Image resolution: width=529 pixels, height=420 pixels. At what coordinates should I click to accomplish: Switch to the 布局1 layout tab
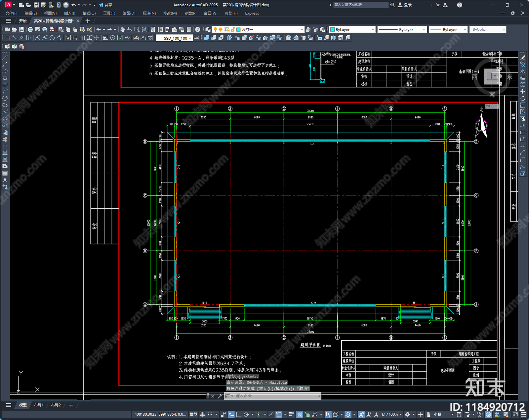tap(39, 405)
